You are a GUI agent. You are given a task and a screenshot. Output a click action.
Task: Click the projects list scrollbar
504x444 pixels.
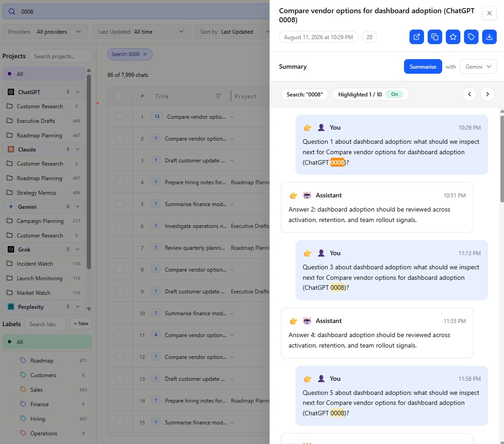pyautogui.click(x=89, y=172)
